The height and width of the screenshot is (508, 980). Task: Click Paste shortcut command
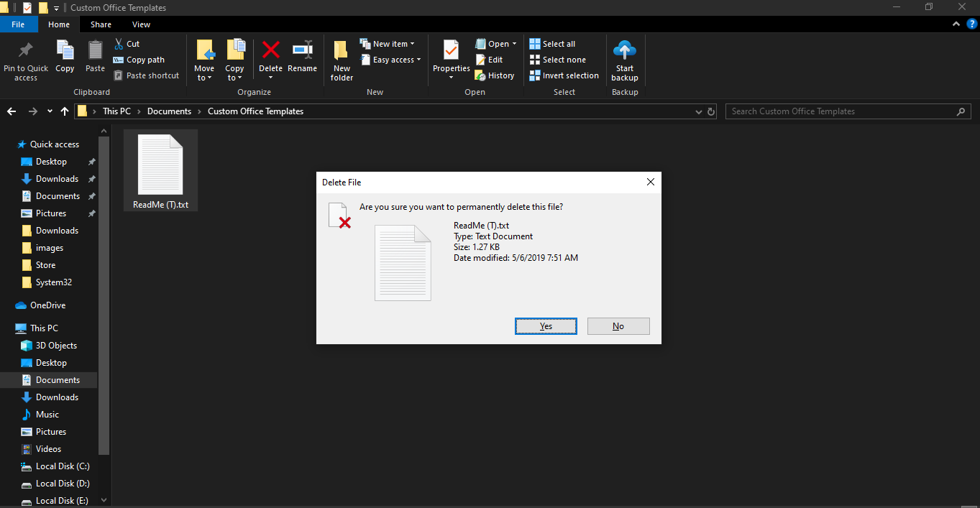(x=146, y=75)
